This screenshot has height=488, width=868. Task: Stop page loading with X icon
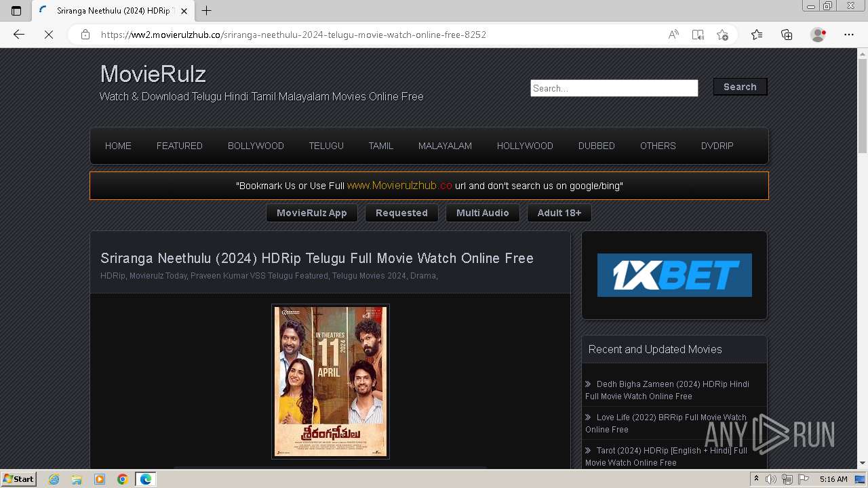pos(49,35)
